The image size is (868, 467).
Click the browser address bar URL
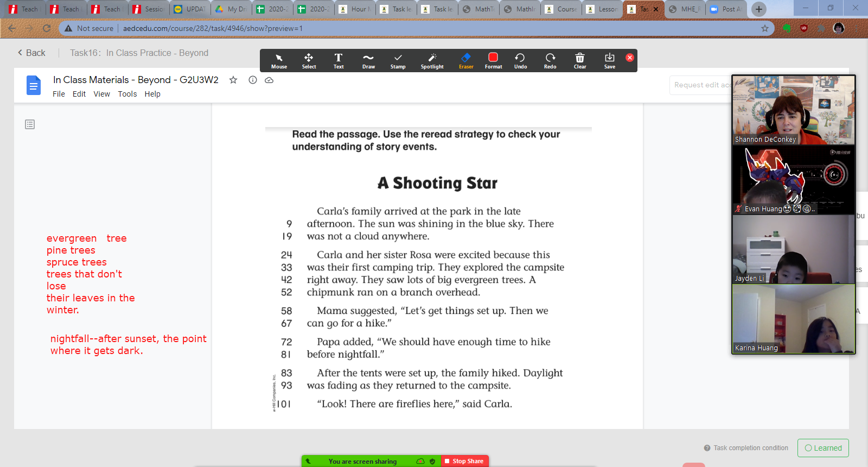point(213,28)
